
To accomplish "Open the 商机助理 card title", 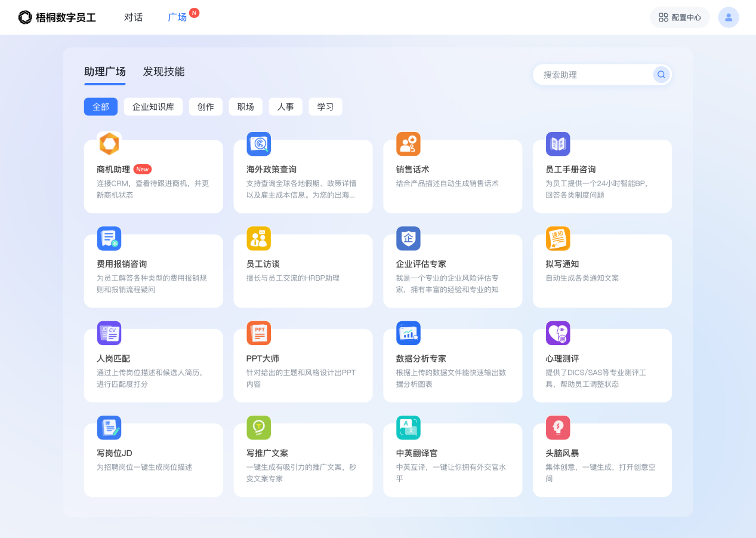I will (x=113, y=170).
